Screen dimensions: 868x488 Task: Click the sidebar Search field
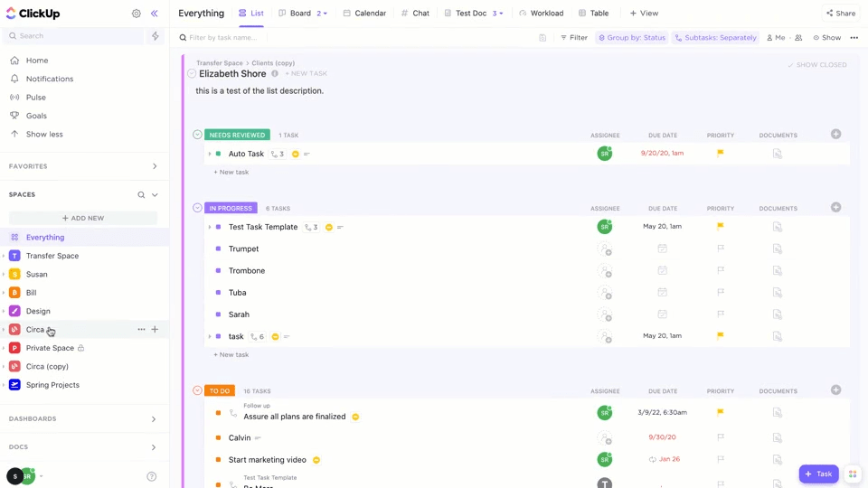coord(75,36)
